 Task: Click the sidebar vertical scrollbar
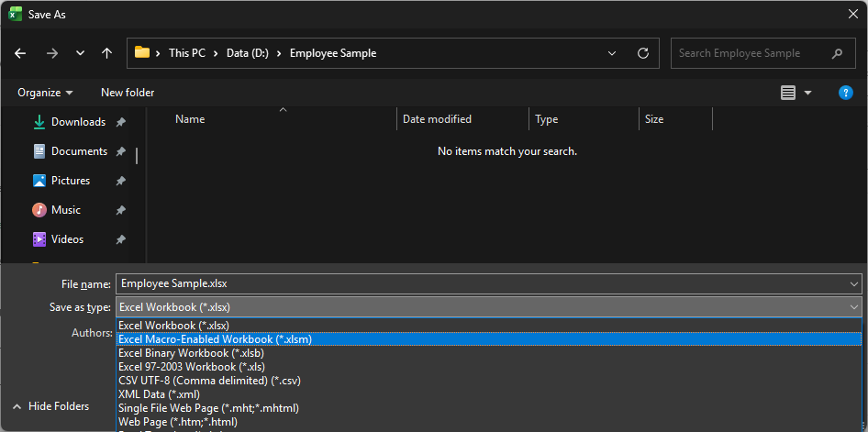point(138,156)
